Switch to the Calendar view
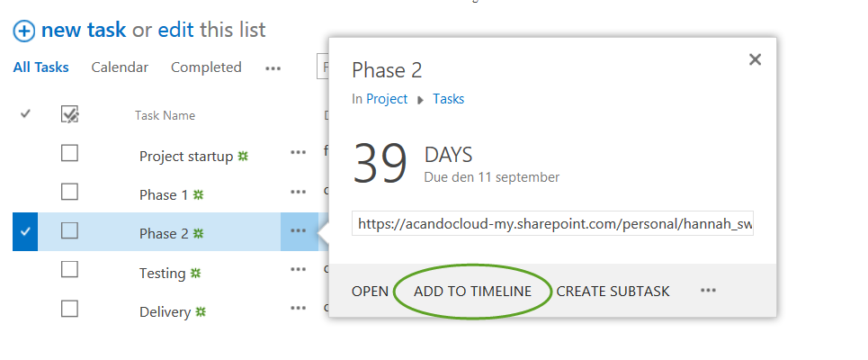 click(x=120, y=67)
